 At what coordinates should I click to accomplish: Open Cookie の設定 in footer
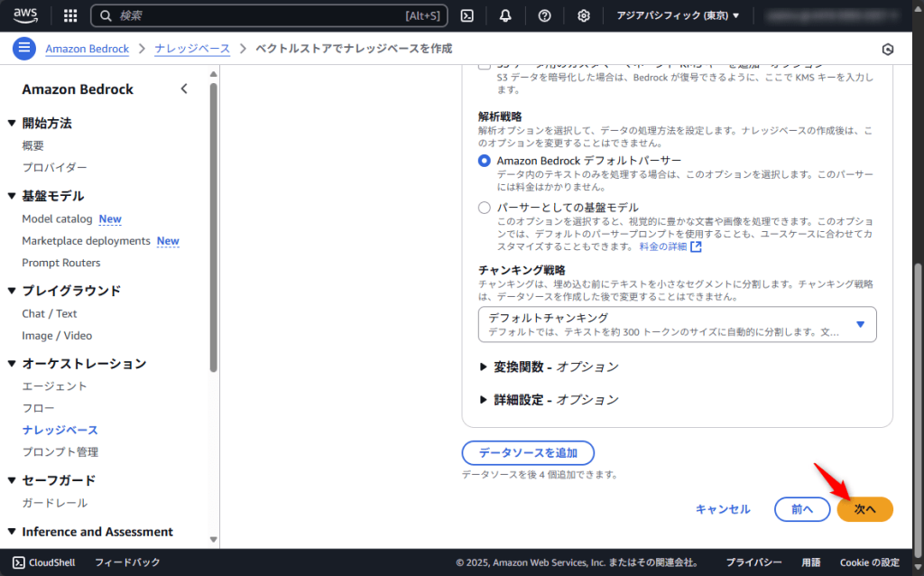click(x=869, y=562)
